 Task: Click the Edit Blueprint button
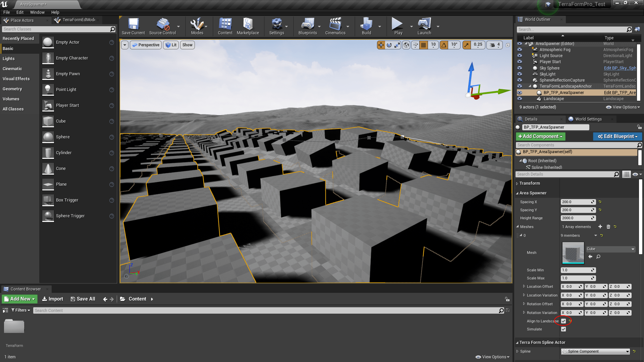click(x=618, y=136)
